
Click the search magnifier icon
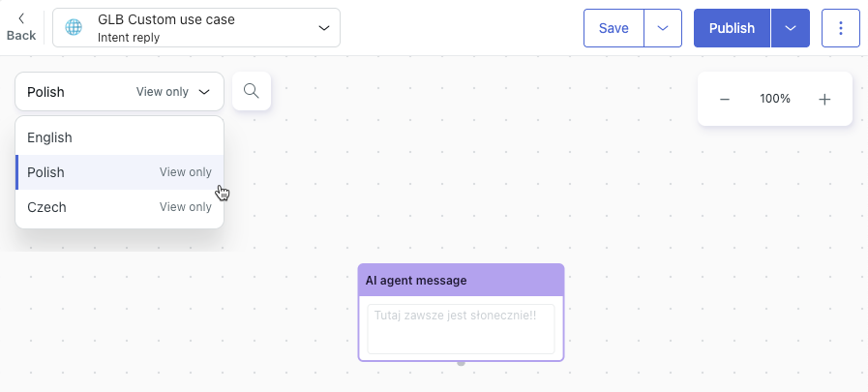tap(252, 91)
